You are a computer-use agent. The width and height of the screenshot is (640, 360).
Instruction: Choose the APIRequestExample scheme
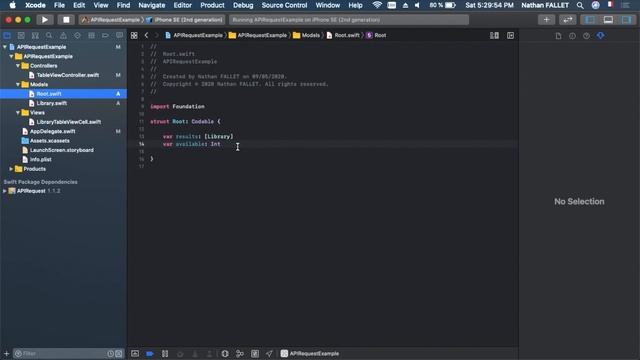(x=111, y=20)
